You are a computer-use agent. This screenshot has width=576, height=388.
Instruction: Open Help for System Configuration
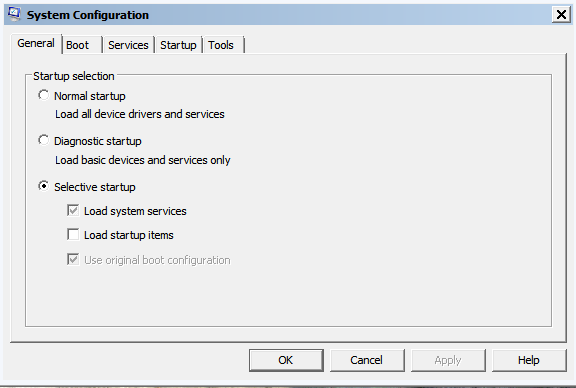click(529, 360)
